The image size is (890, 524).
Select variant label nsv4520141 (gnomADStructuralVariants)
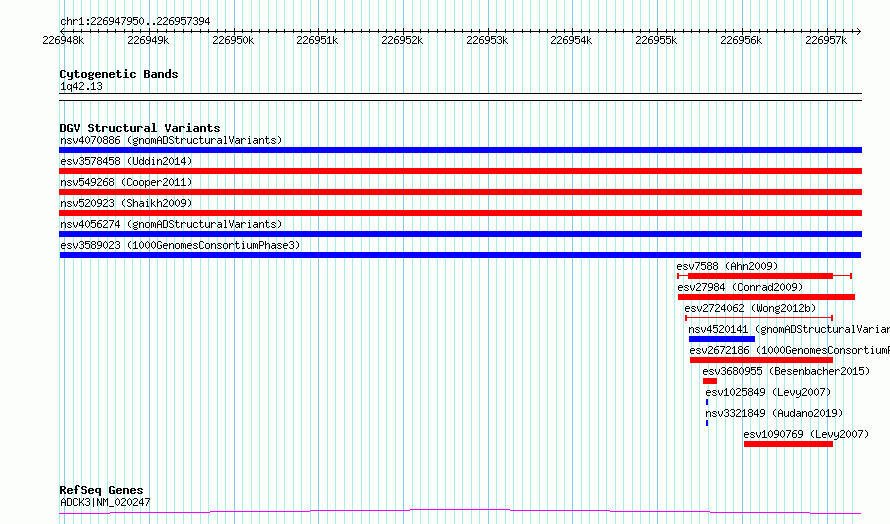point(789,329)
